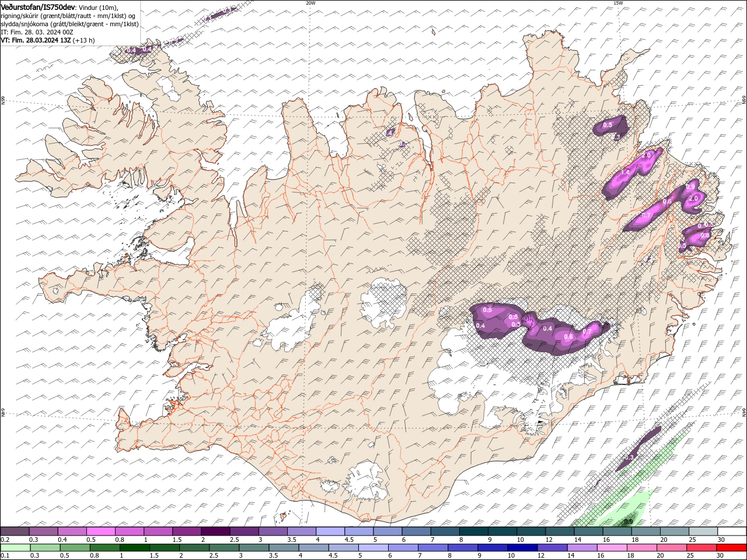Screen dimensions: 747x560
Task: Select the rain legend swatch between 8 and 9
Action: [463, 548]
